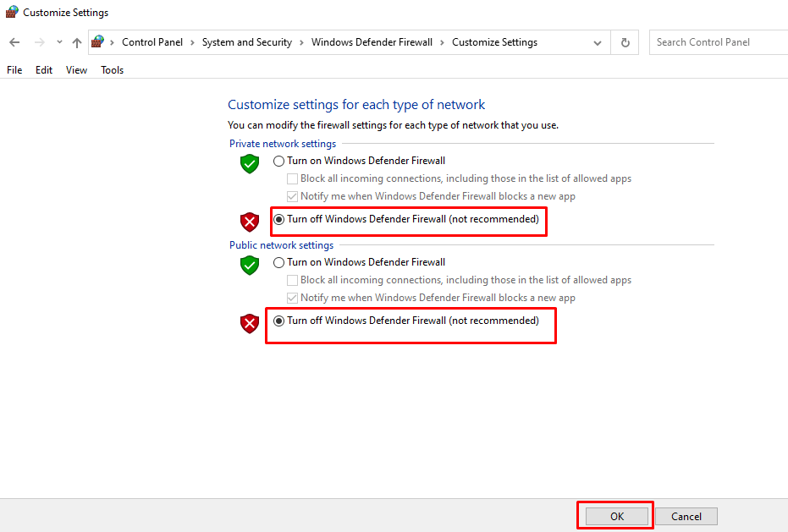The height and width of the screenshot is (532, 788).
Task: Click the Customize Settings title bar icon
Action: click(x=12, y=13)
